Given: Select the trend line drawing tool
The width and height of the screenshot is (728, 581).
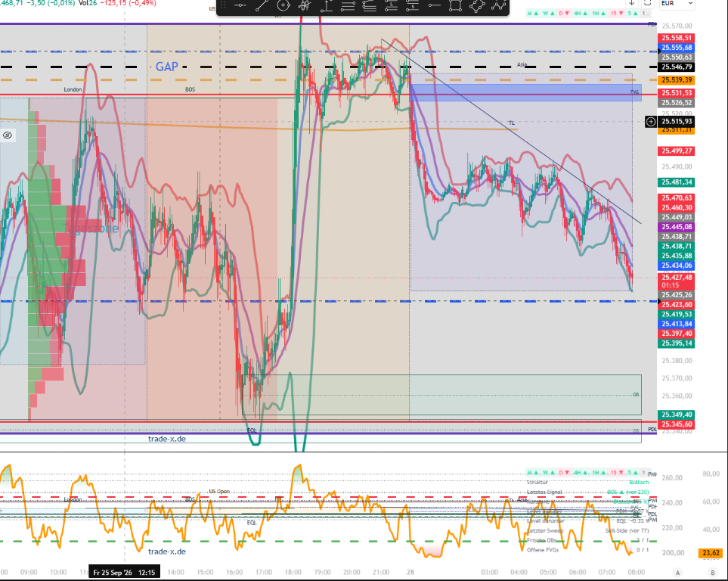Looking at the screenshot, I should coord(262,5).
